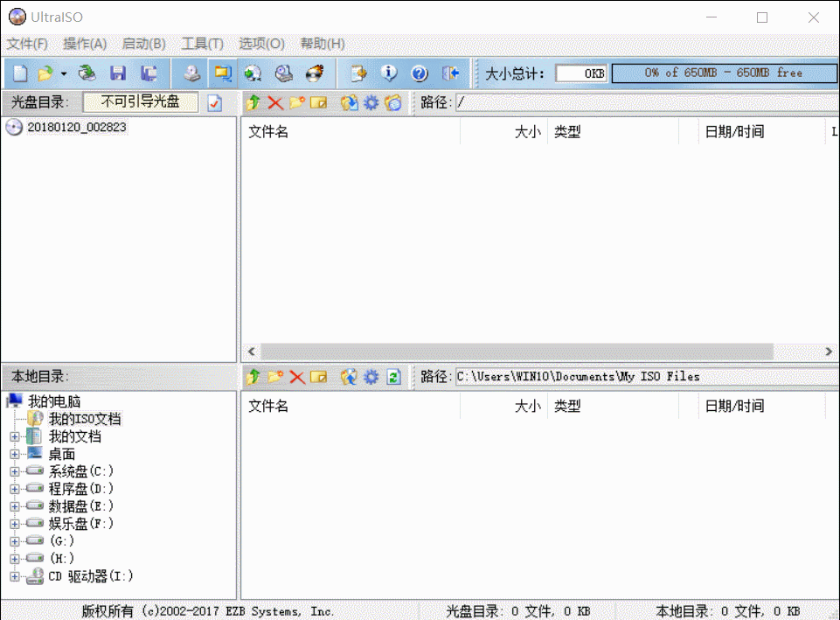Select 我的电脑 in the local tree

pyautogui.click(x=54, y=401)
